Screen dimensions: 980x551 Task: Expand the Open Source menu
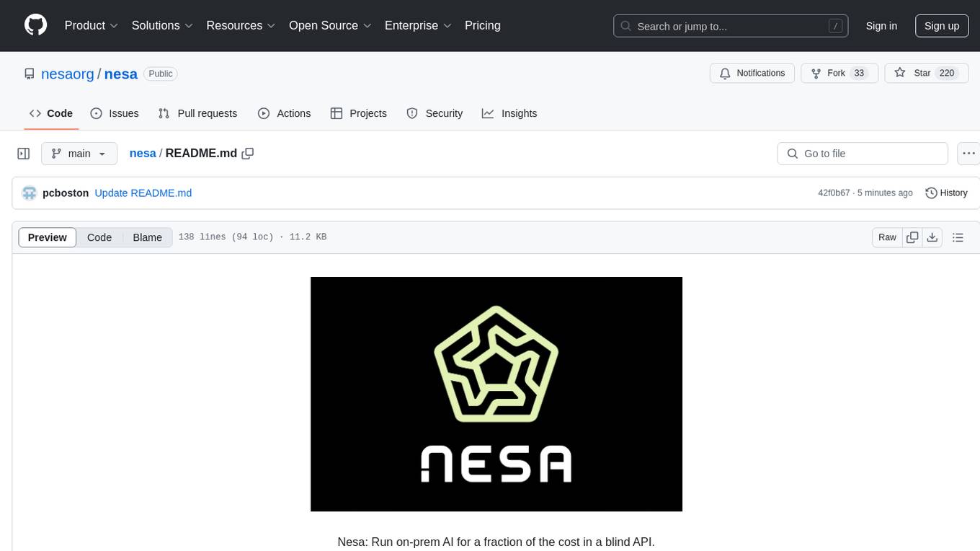click(330, 25)
